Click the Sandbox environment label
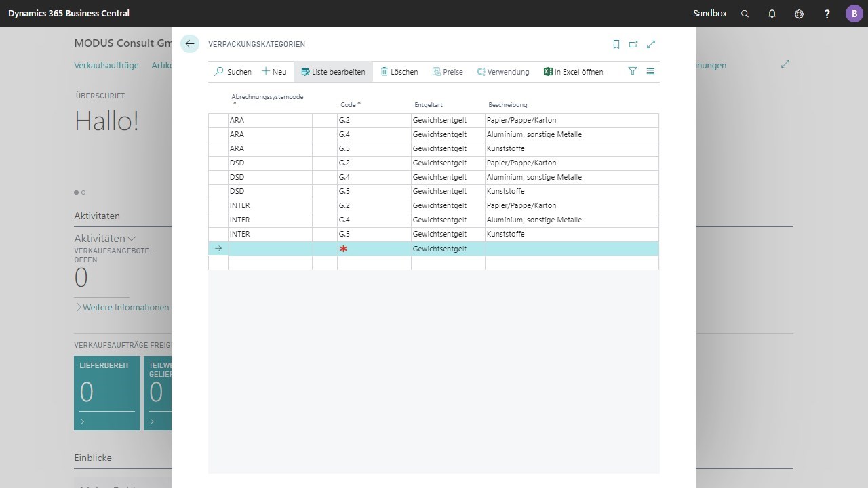 point(710,14)
